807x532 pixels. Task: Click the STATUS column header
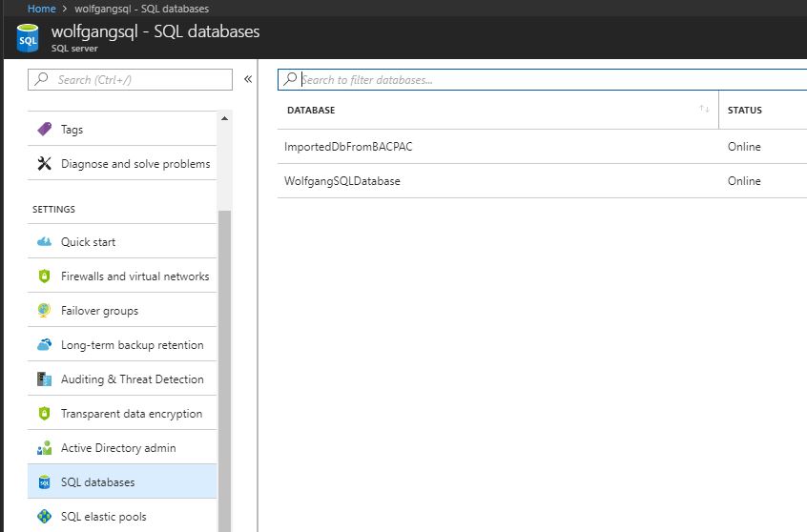(745, 110)
